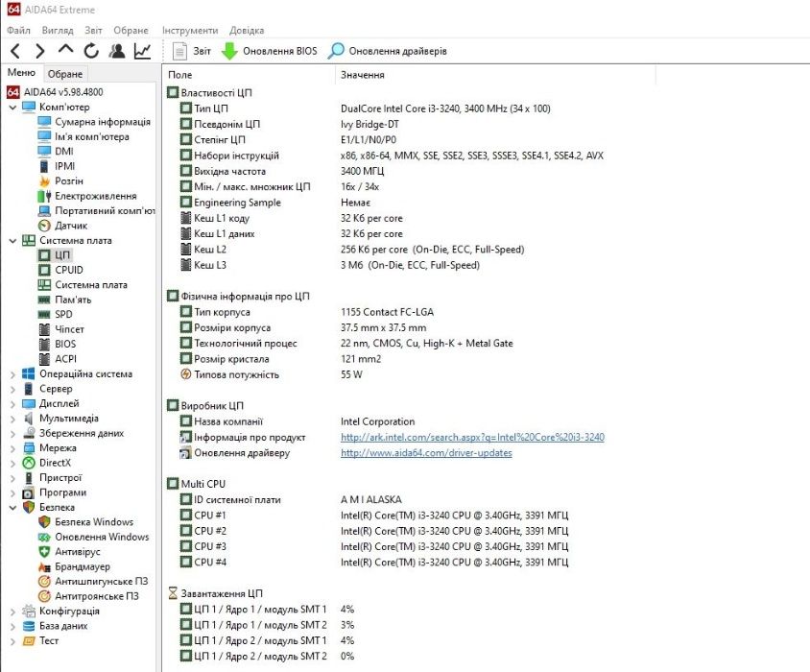Select Безпека Windows shield item
810x672 pixels.
point(85,522)
